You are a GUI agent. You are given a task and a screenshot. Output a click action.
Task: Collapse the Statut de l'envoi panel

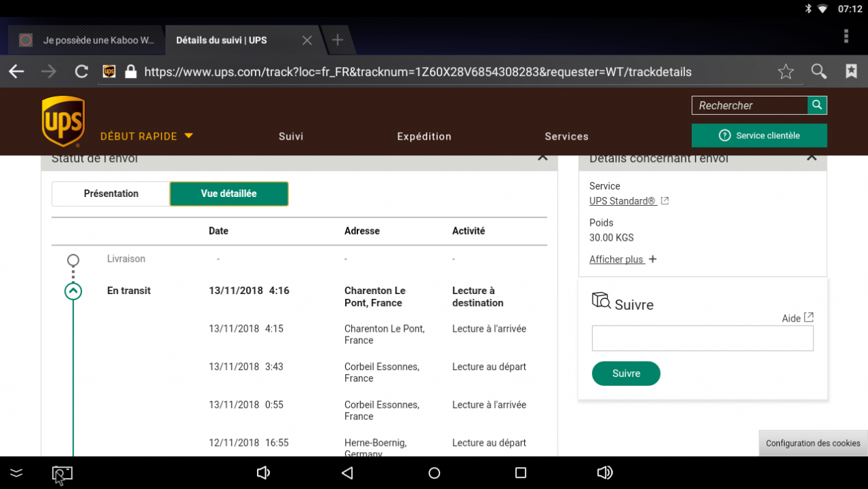pos(543,158)
